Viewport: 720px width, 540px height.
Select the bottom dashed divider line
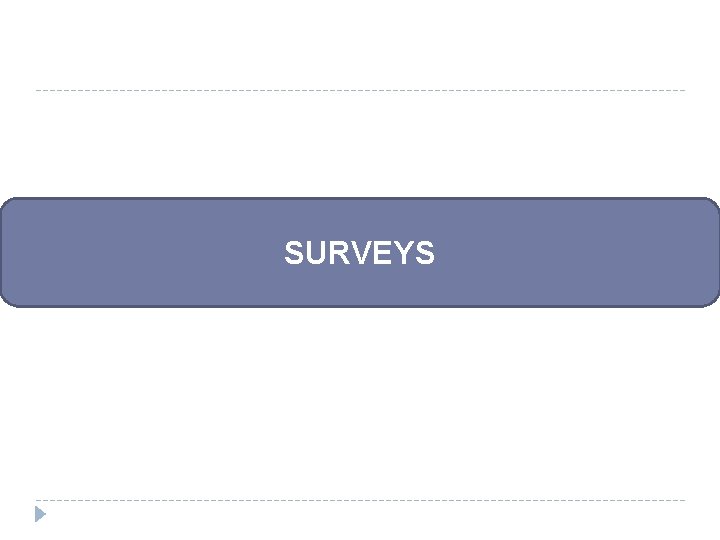point(360,500)
